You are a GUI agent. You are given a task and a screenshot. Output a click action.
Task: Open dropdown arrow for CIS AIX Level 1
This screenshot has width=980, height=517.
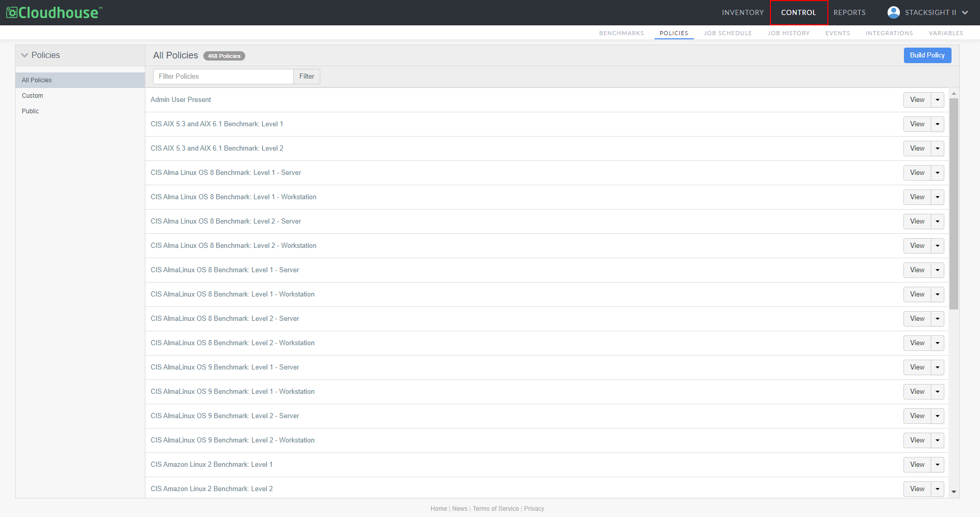(938, 124)
